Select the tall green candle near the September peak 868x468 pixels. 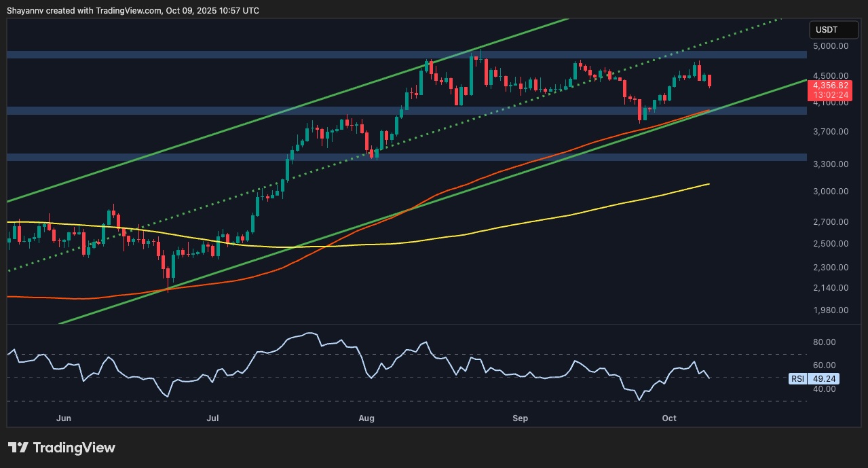coord(576,71)
